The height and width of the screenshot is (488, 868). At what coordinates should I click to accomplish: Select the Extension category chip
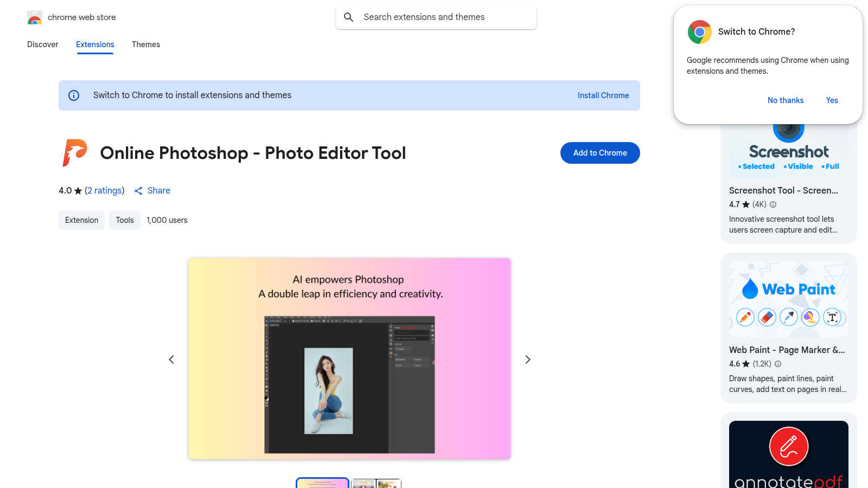pos(81,220)
